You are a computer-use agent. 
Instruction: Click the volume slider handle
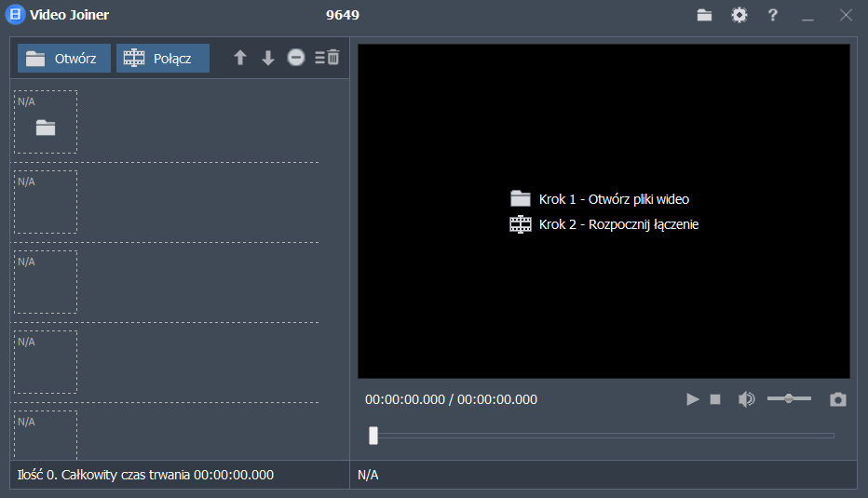tap(789, 398)
